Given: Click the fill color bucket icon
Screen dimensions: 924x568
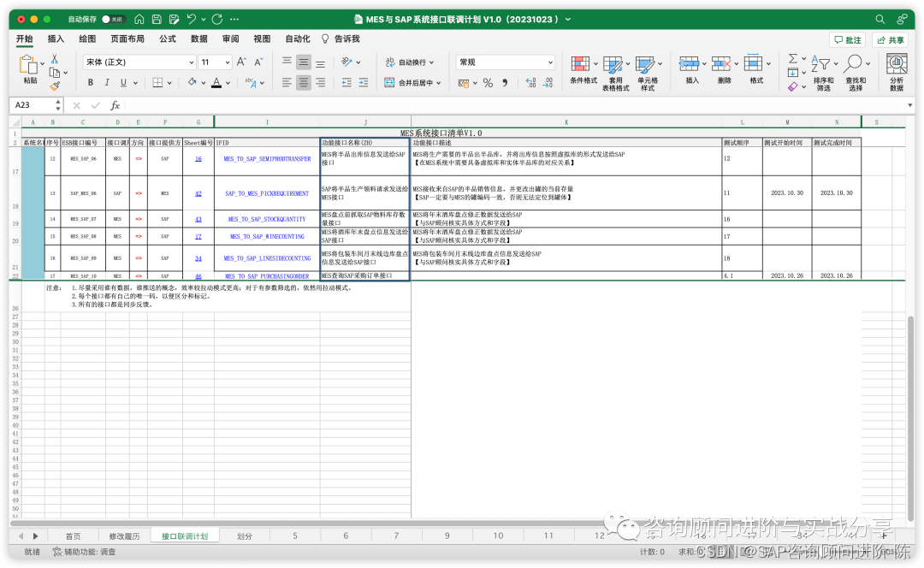Looking at the screenshot, I should [x=192, y=82].
